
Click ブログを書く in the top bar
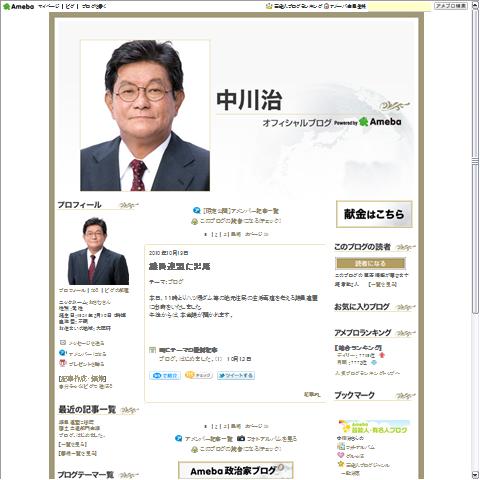click(x=93, y=6)
